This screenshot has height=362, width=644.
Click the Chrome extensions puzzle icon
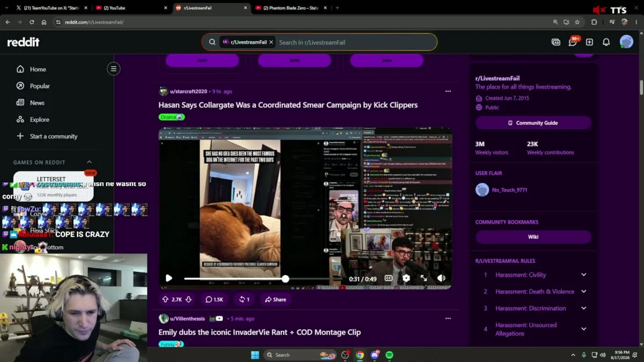click(x=594, y=22)
